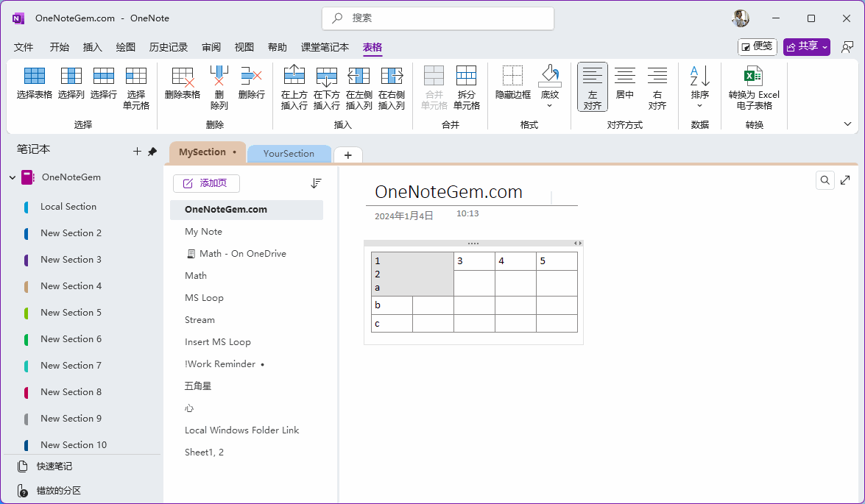Toggle Align Left (左对齐) button
This screenshot has height=504, width=865.
point(592,87)
